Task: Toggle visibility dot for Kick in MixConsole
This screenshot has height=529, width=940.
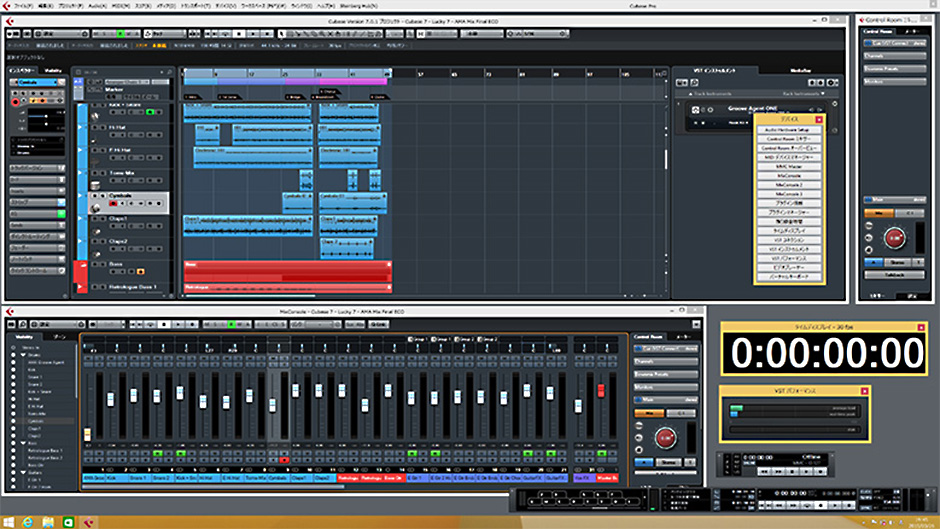Action: (x=14, y=369)
